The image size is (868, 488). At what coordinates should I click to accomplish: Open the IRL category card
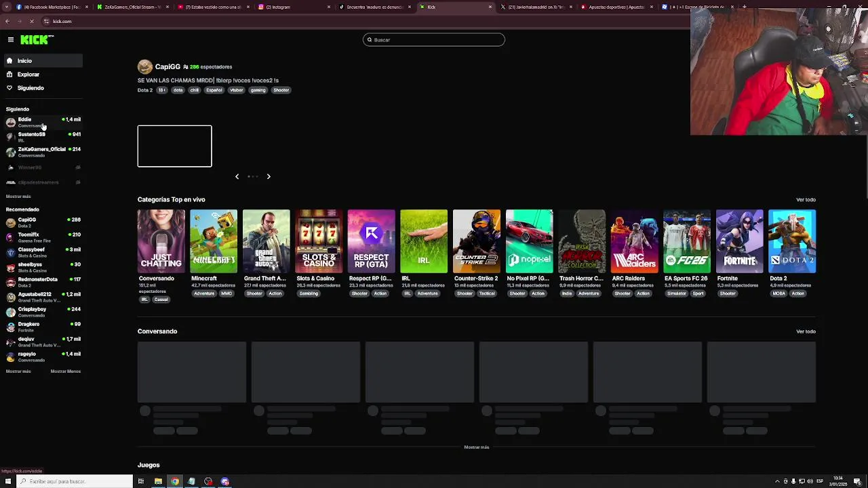(424, 241)
